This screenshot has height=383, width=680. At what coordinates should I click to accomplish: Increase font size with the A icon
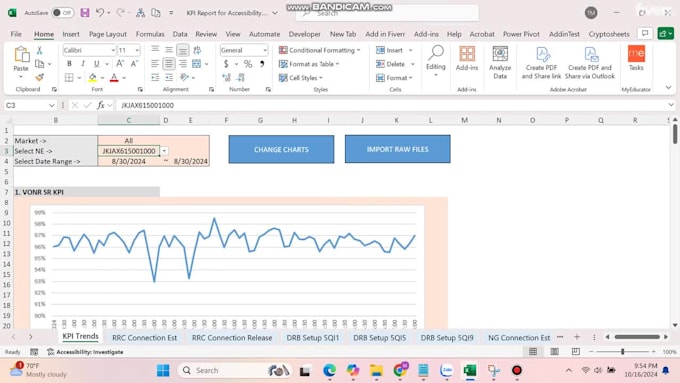pos(120,64)
